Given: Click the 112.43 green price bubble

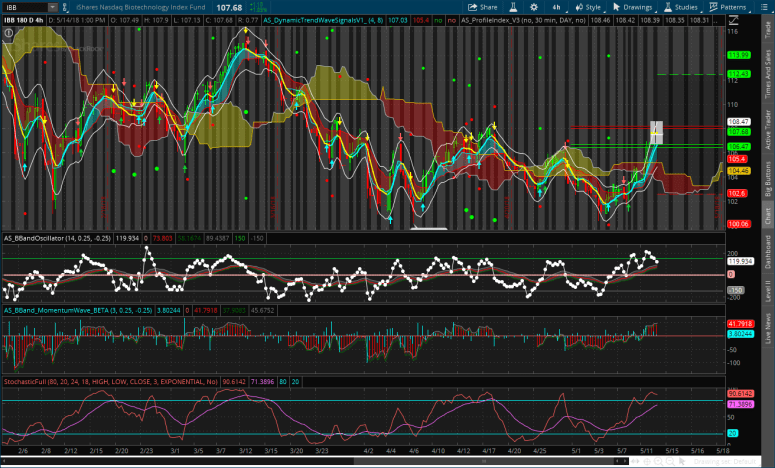Looking at the screenshot, I should pyautogui.click(x=738, y=74).
